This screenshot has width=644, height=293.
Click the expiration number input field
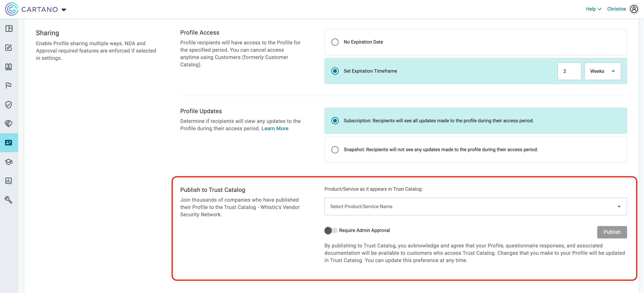click(x=569, y=71)
